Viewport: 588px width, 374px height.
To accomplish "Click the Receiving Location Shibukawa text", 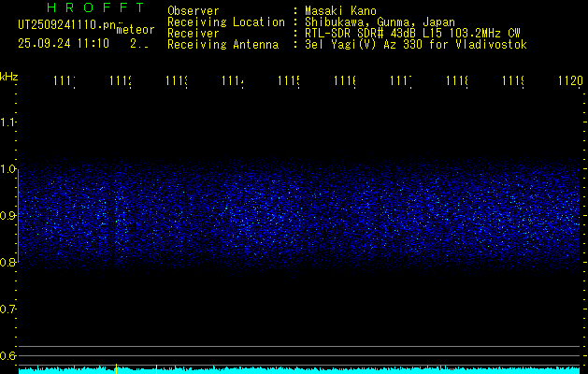I will coord(380,22).
